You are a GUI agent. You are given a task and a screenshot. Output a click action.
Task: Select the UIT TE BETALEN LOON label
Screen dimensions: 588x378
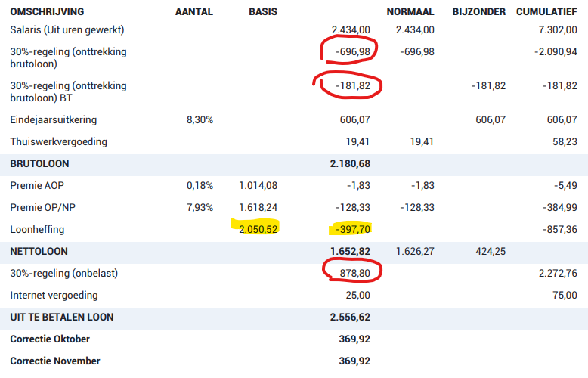pyautogui.click(x=62, y=318)
